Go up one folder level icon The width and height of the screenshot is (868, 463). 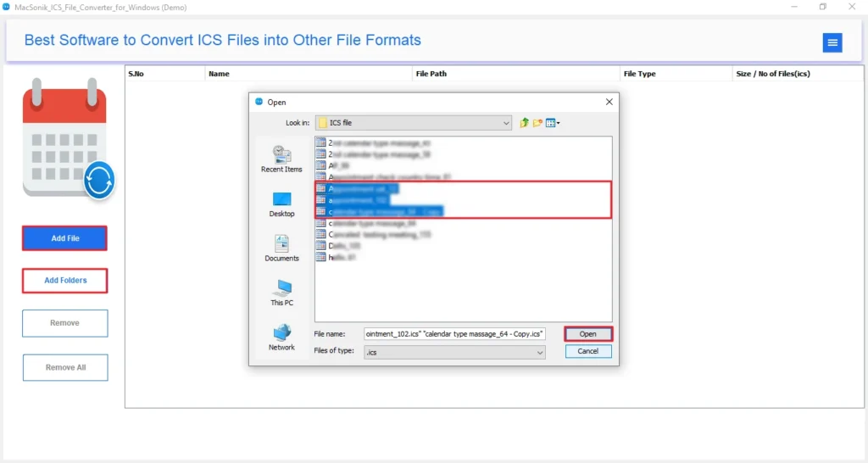(525, 123)
